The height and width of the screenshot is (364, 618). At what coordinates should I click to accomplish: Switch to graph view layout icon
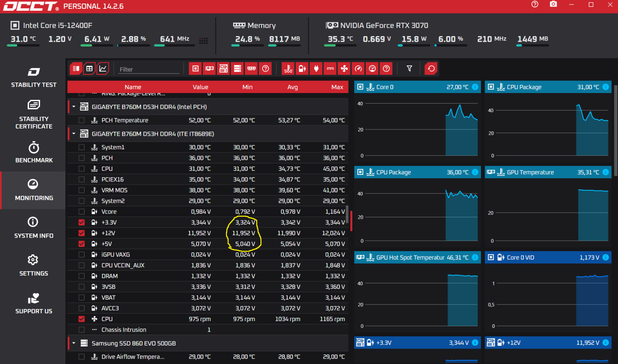point(103,69)
